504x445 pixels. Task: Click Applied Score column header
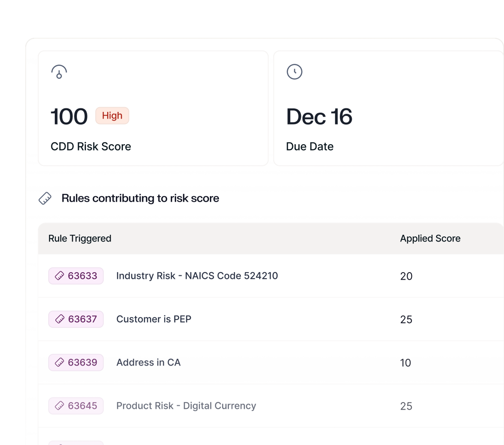click(430, 238)
